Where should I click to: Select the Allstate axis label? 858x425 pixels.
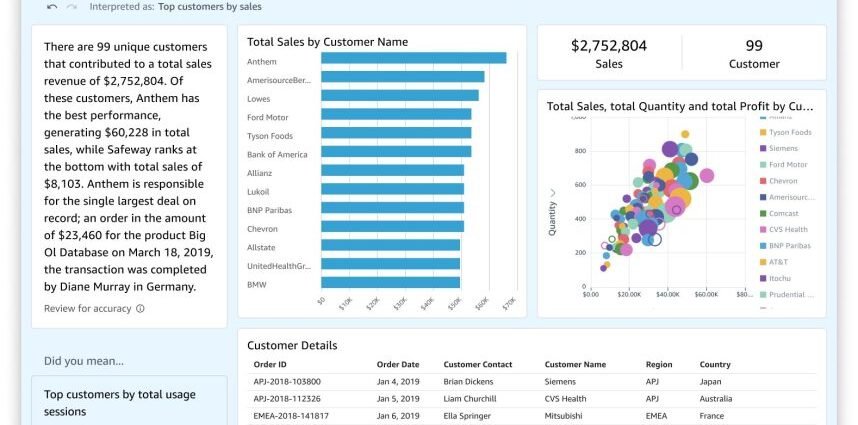coord(261,247)
